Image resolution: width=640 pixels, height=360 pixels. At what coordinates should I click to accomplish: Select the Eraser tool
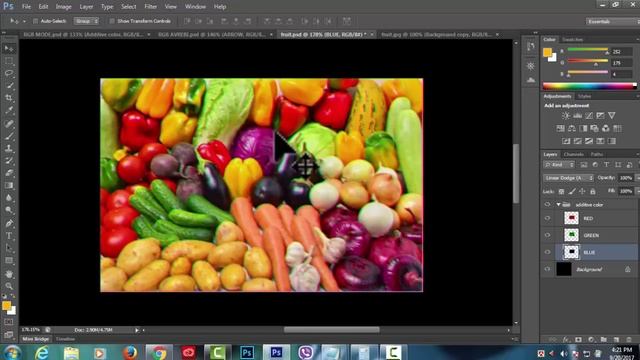coord(9,173)
